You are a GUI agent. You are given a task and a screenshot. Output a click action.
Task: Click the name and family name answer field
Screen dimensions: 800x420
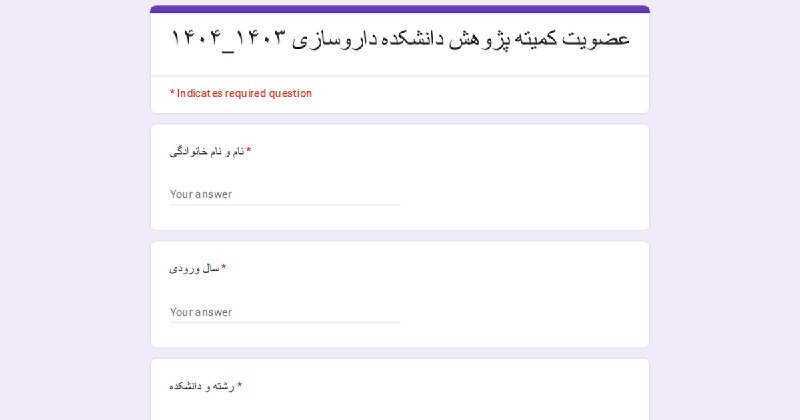(285, 194)
